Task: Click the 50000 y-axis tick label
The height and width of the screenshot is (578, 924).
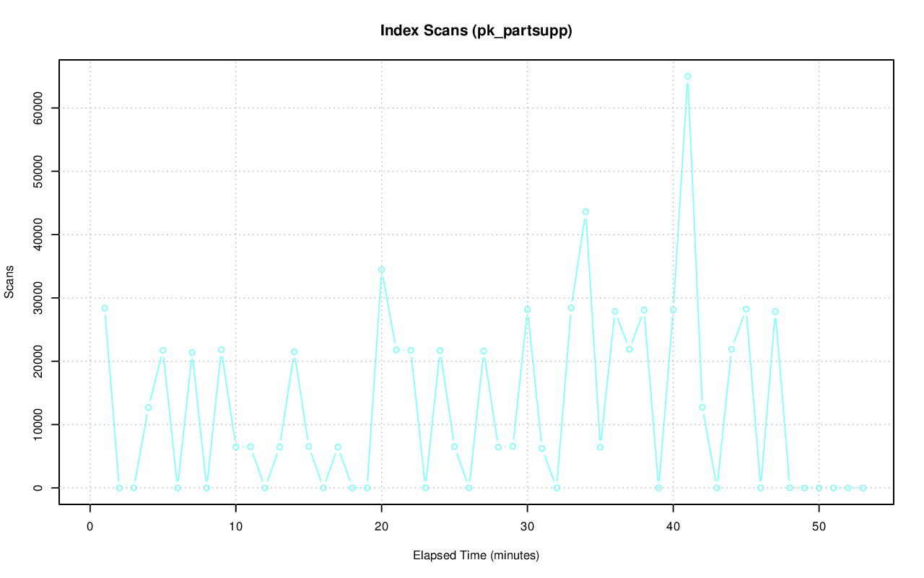Action: [x=38, y=171]
